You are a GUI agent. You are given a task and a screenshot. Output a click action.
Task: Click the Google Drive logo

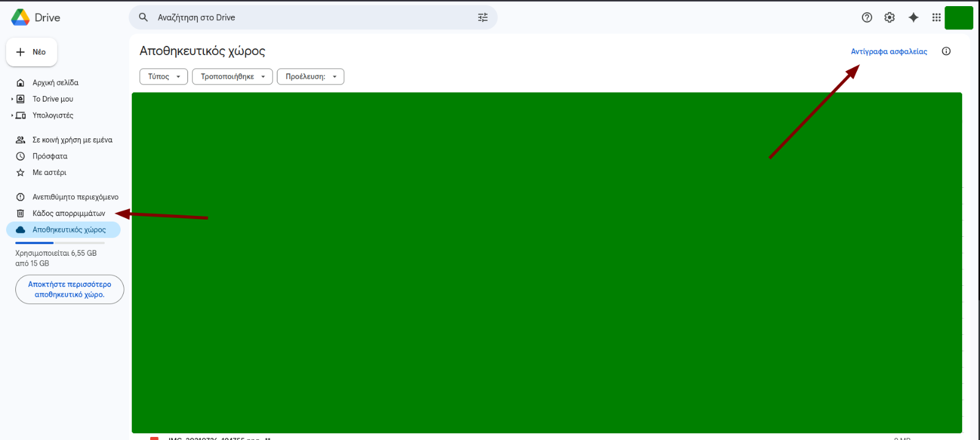click(x=21, y=18)
